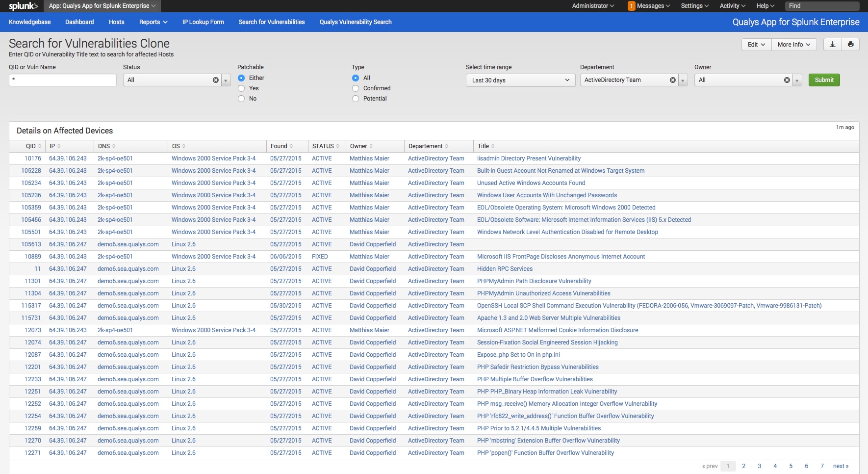
Task: Open Qualys Vulnerability Search nav item
Action: (356, 22)
